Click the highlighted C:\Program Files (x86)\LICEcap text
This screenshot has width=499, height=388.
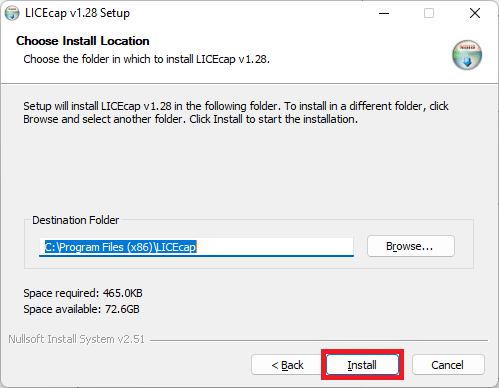click(x=120, y=247)
